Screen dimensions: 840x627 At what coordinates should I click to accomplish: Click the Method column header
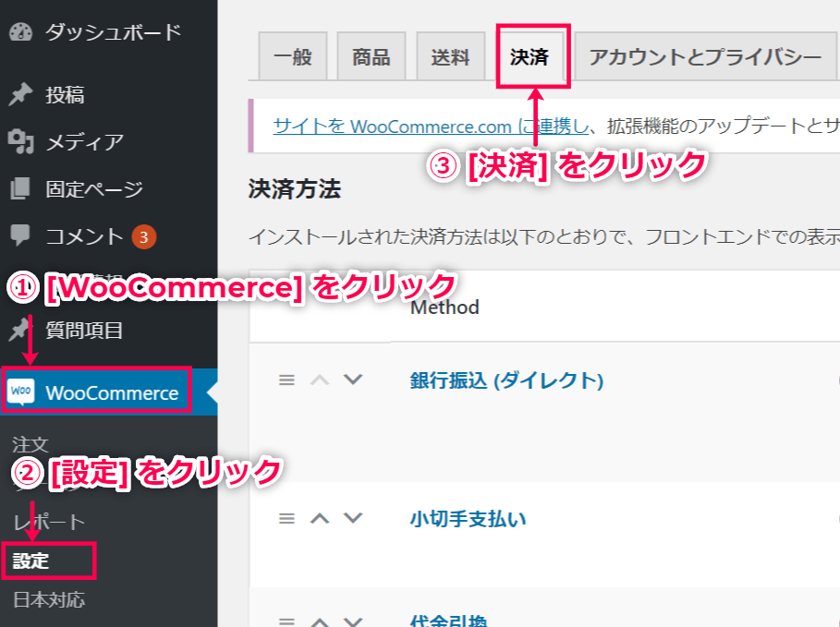[444, 307]
